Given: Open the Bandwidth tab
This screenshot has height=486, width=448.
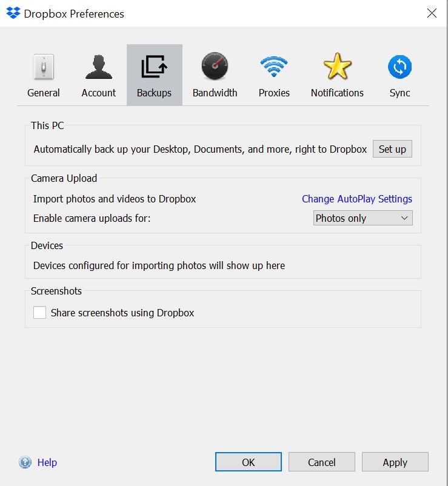Looking at the screenshot, I should (x=215, y=75).
